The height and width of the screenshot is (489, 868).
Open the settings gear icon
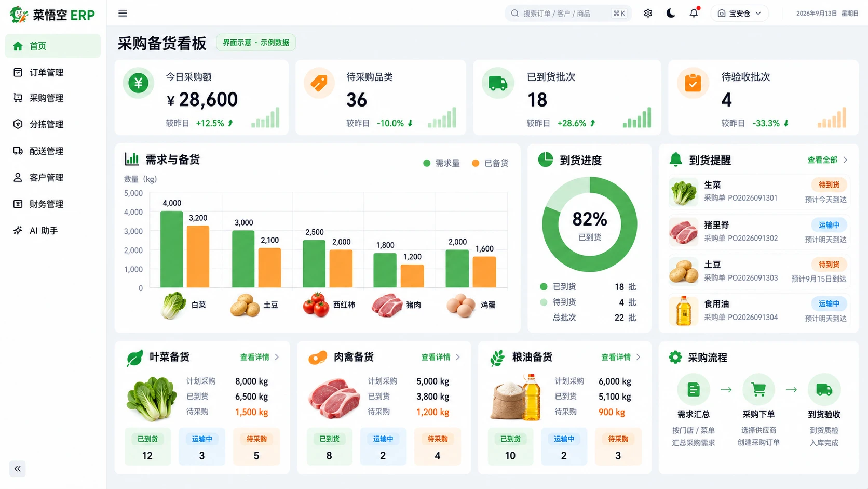tap(648, 14)
